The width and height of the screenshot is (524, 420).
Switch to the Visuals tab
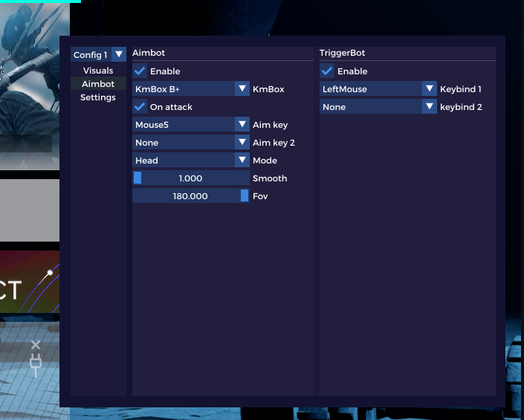point(98,71)
